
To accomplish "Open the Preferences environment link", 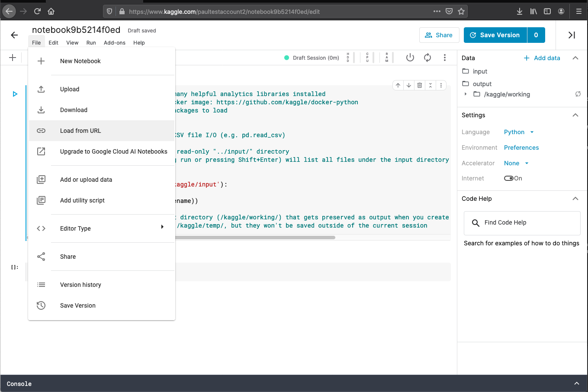I will tap(521, 148).
